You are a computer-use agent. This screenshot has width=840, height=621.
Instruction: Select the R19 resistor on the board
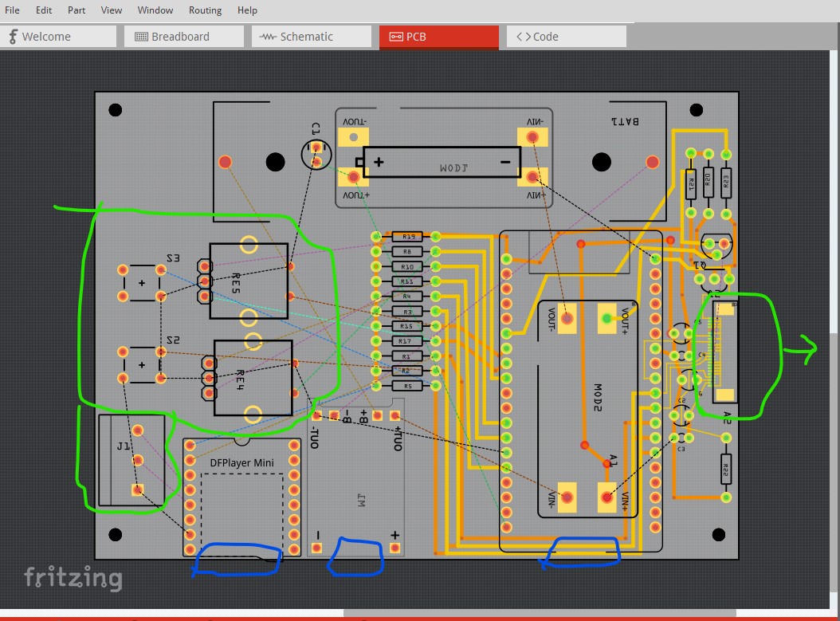(407, 237)
